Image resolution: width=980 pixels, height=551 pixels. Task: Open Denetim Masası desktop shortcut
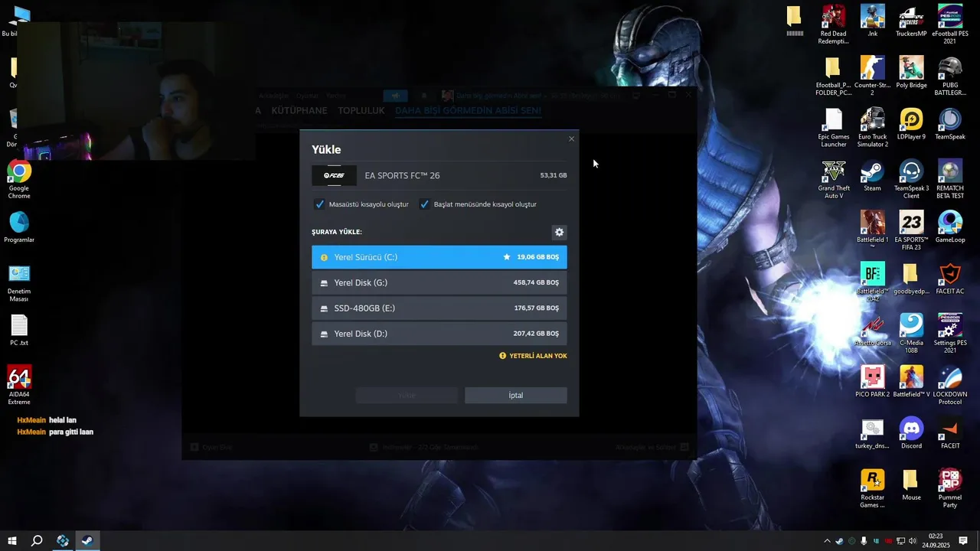[19, 282]
